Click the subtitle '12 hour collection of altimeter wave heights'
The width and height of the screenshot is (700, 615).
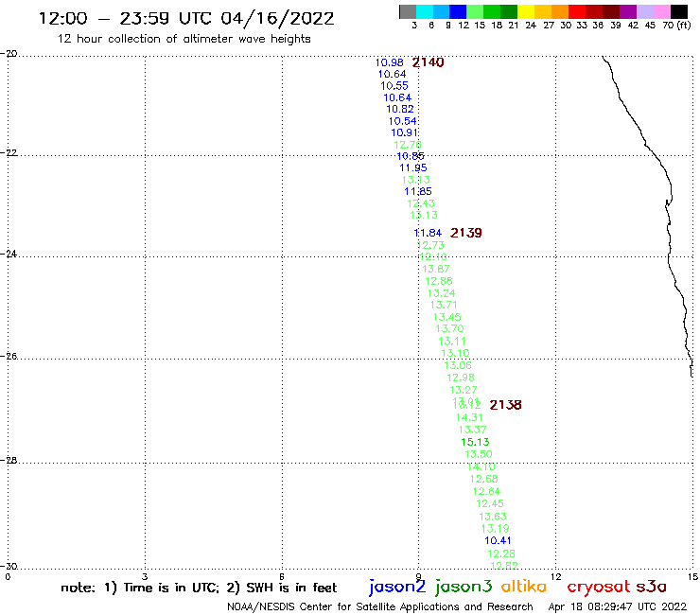184,39
